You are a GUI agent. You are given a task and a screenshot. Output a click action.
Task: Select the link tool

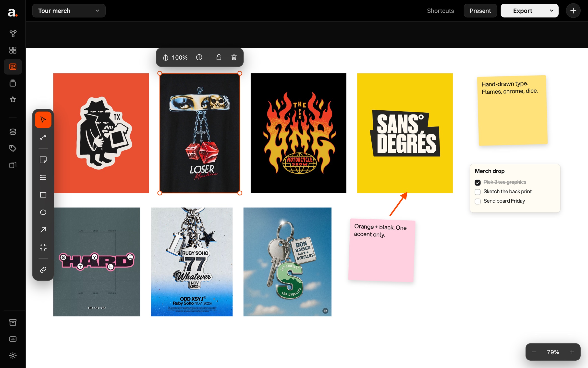(x=43, y=270)
